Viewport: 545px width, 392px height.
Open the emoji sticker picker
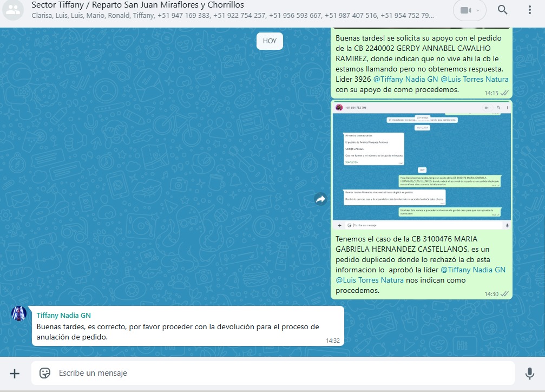point(45,373)
